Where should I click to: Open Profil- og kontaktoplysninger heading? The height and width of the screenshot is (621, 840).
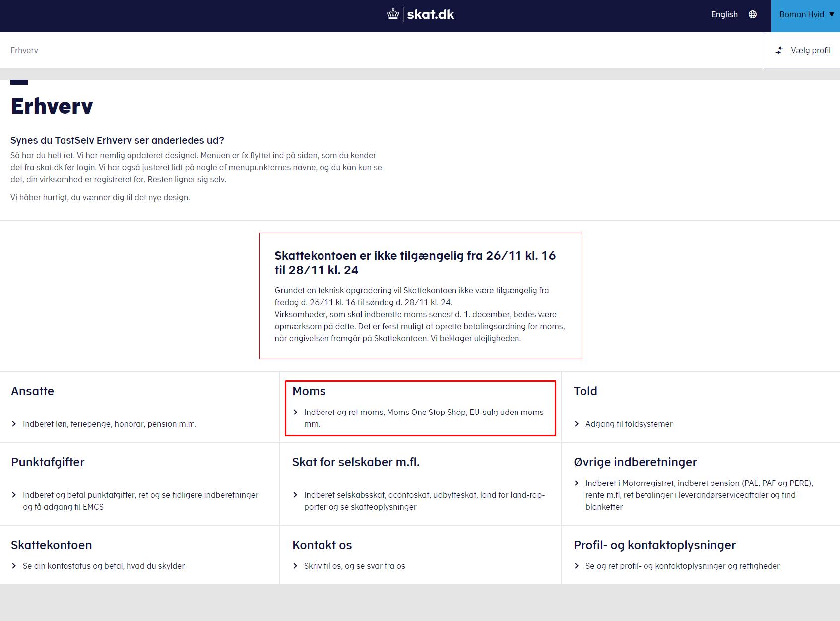point(654,545)
